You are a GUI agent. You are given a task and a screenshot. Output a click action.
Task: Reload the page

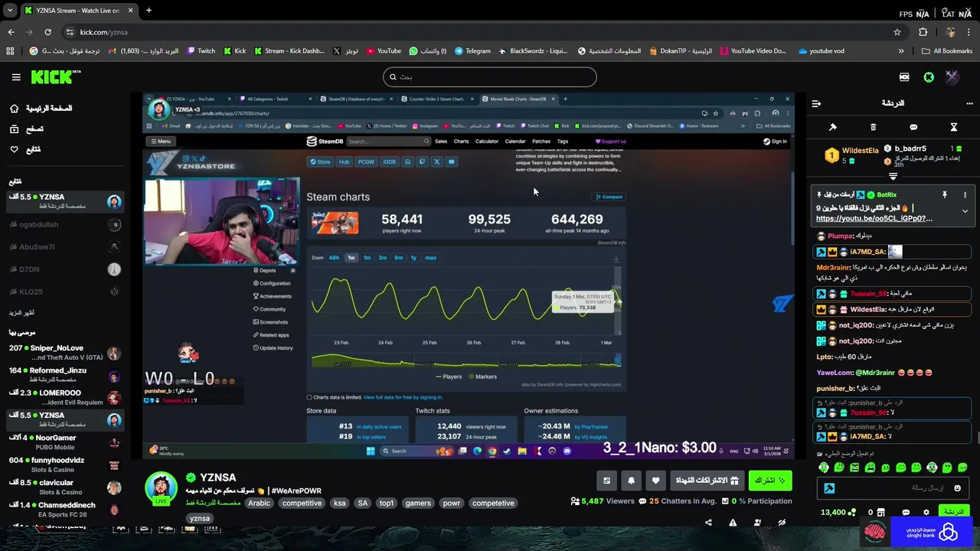[x=47, y=32]
